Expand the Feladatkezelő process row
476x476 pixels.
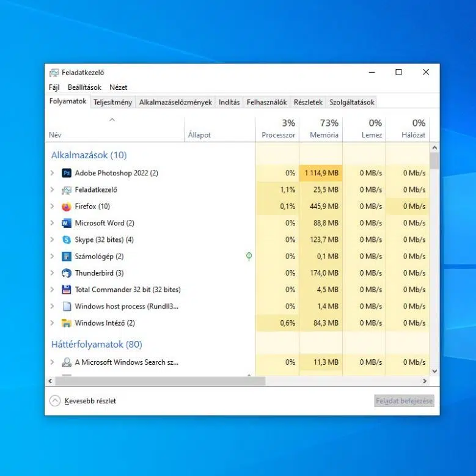52,190
